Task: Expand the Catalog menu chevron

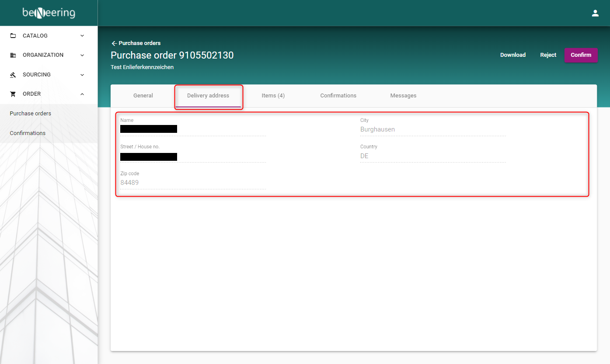Action: (82, 36)
